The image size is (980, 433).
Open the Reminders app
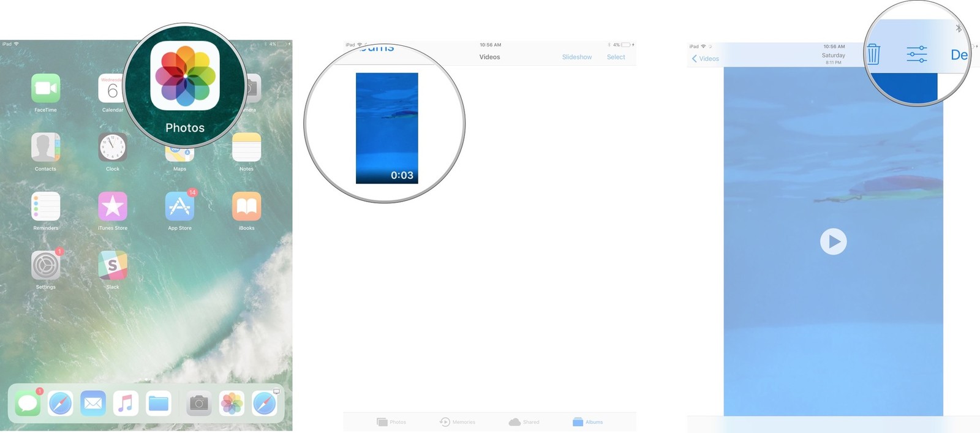point(46,206)
